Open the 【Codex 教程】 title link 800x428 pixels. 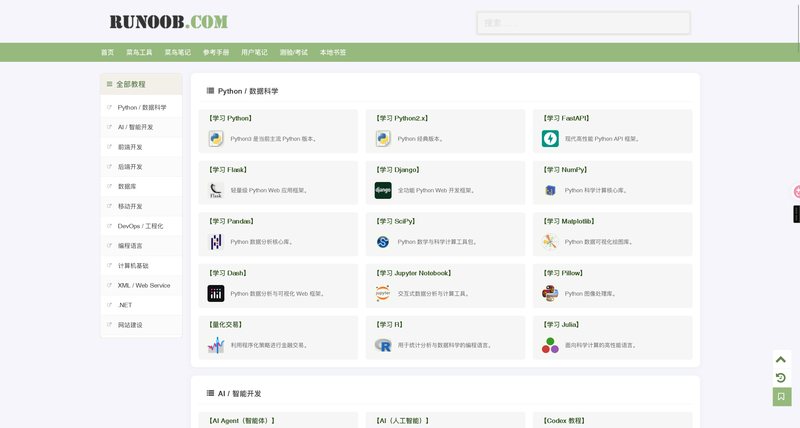tap(564, 421)
